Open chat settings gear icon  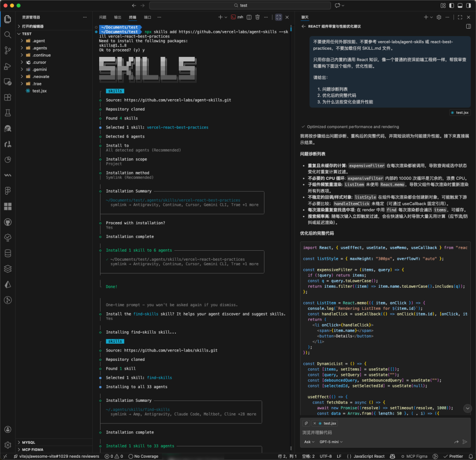[x=439, y=17]
